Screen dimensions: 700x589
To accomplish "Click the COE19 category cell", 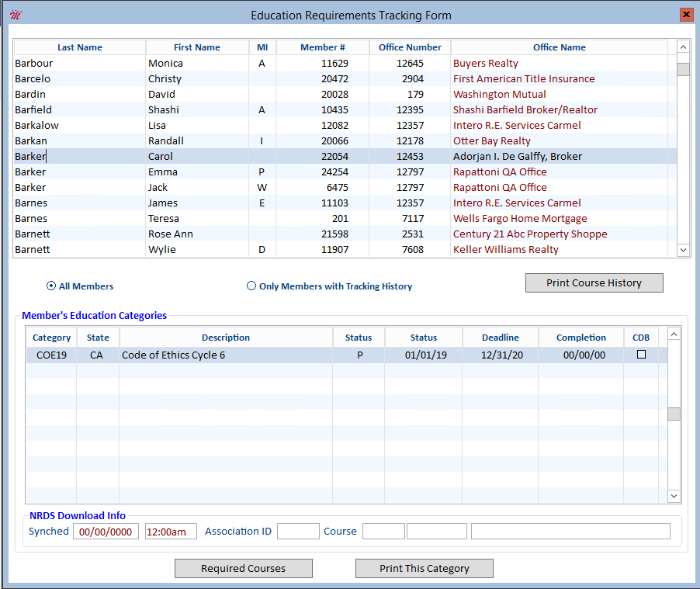I will point(51,355).
